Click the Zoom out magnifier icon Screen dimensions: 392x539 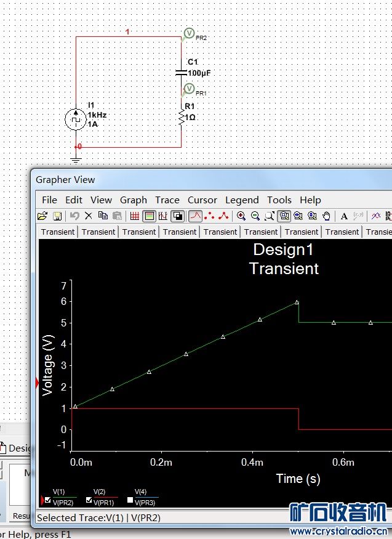(255, 216)
